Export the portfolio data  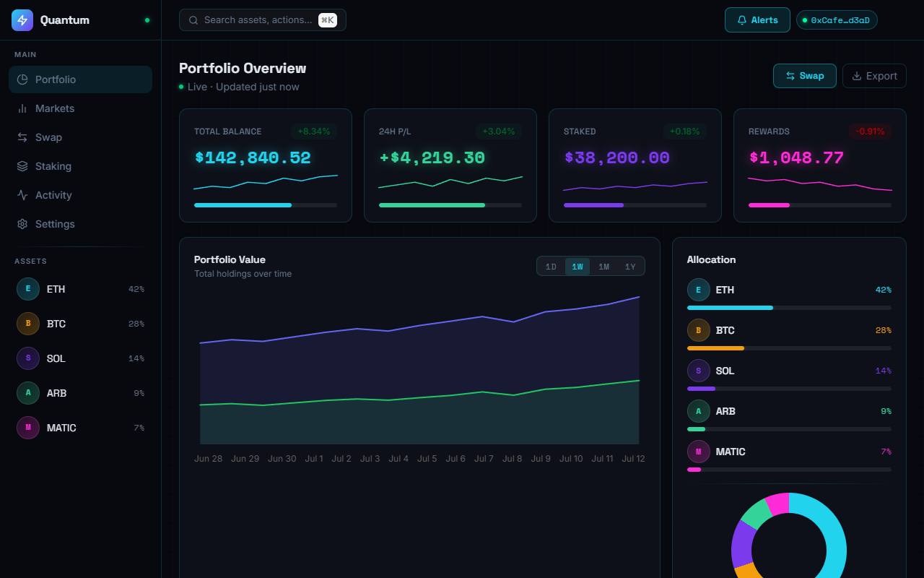tap(874, 76)
